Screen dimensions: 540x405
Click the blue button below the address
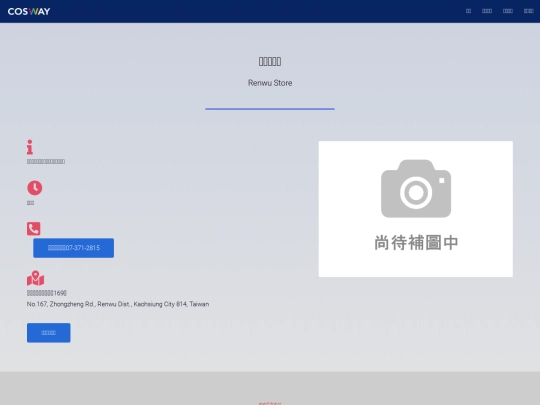pos(49,333)
